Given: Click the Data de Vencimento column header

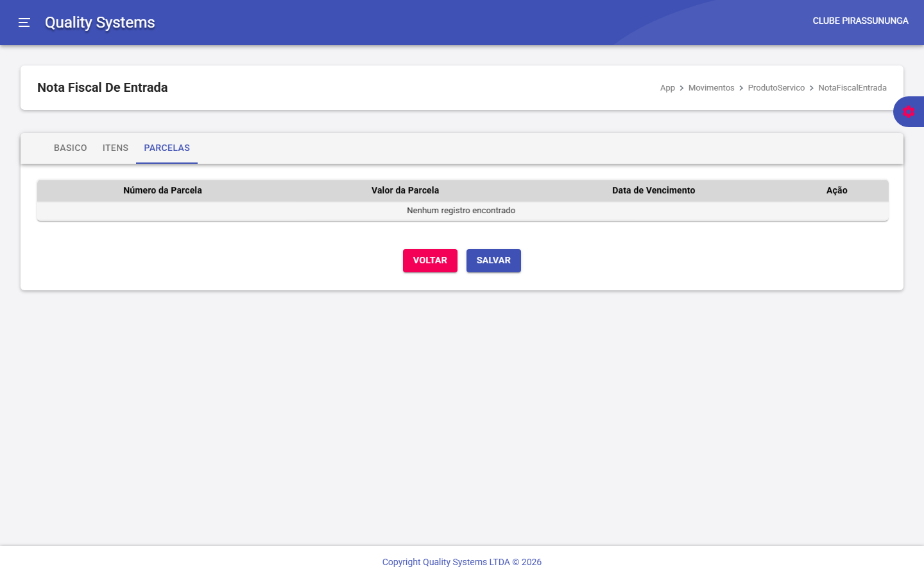Looking at the screenshot, I should [x=653, y=190].
